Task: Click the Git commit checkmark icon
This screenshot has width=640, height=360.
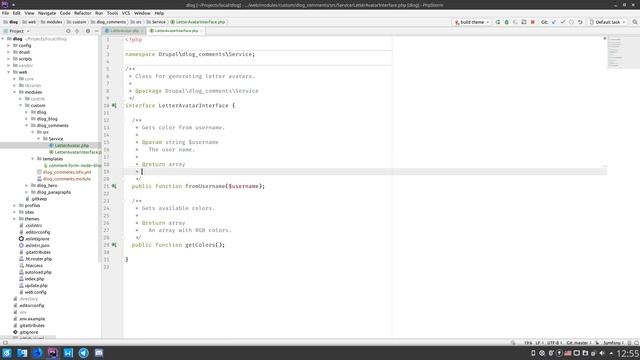Action: click(563, 22)
